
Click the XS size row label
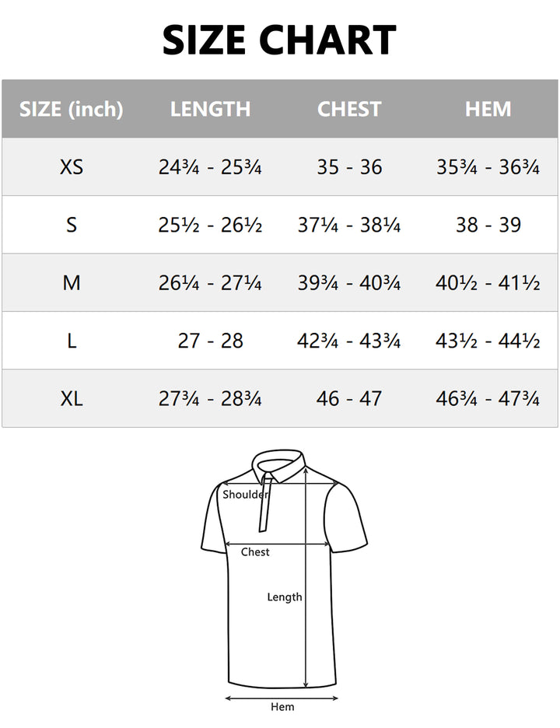(72, 166)
